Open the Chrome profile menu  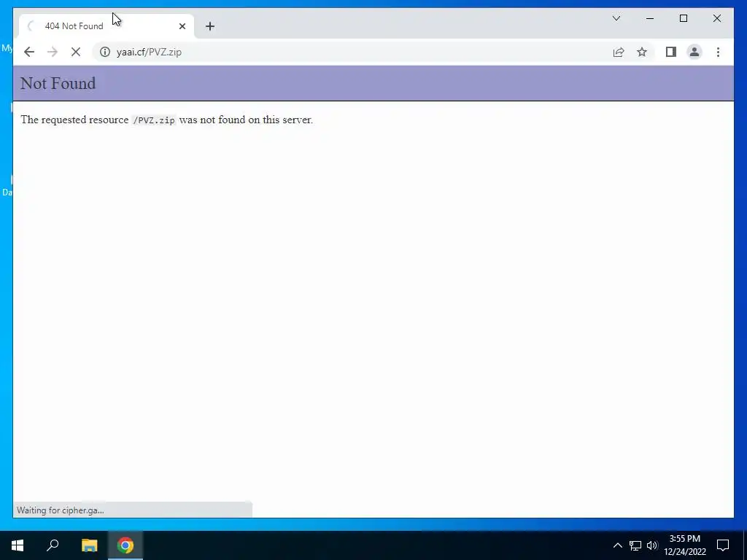[694, 52]
